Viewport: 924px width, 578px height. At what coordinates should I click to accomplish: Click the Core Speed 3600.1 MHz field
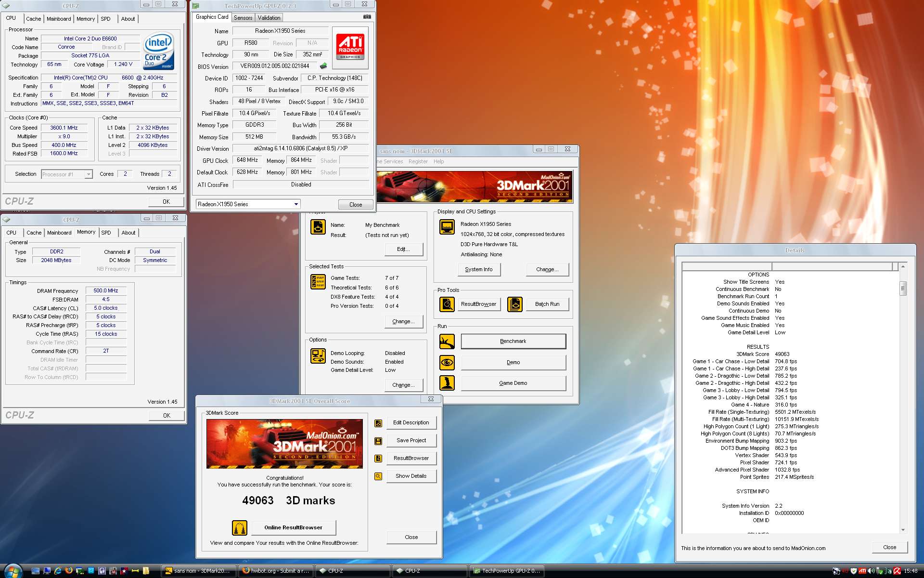tap(64, 128)
